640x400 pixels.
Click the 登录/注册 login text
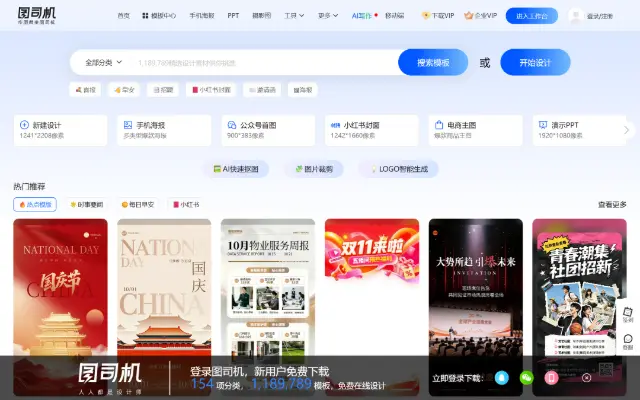(x=600, y=16)
